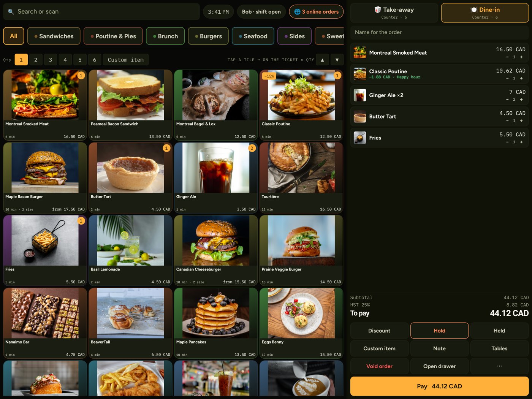Add Basil Lemonade tile
532x399 pixels.
click(130, 250)
